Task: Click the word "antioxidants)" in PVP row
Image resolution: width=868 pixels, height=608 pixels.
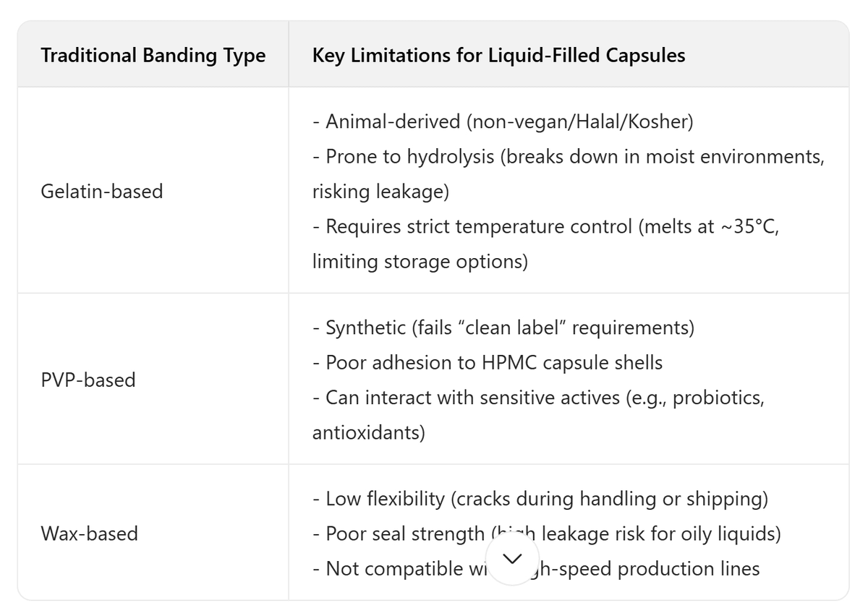Action: (x=369, y=432)
